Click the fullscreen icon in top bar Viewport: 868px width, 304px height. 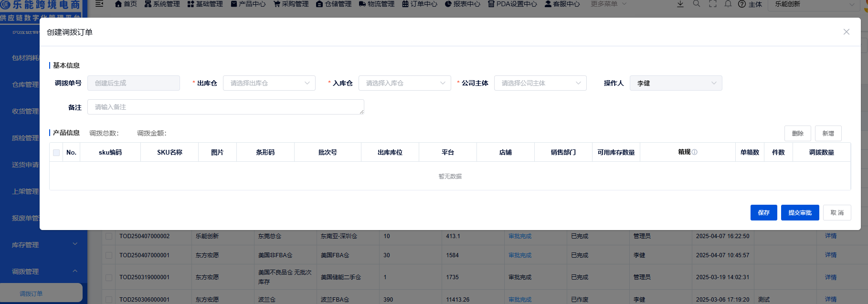pos(713,4)
